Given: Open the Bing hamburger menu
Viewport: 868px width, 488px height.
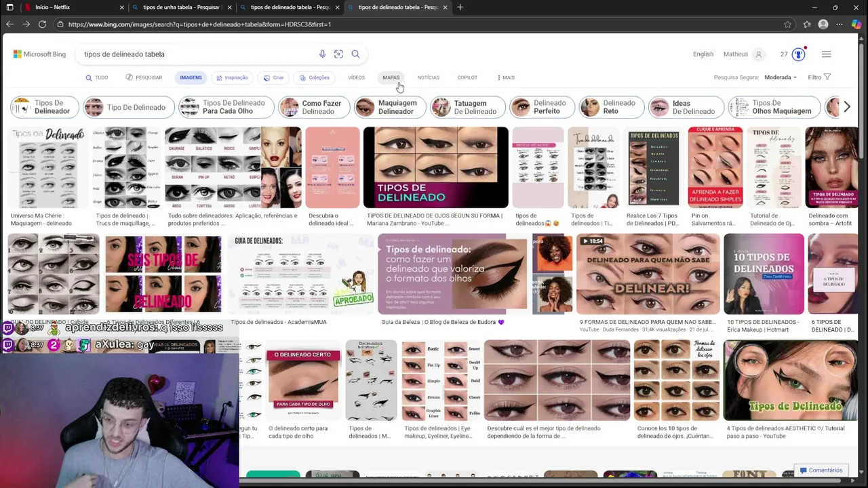Looking at the screenshot, I should (x=826, y=54).
